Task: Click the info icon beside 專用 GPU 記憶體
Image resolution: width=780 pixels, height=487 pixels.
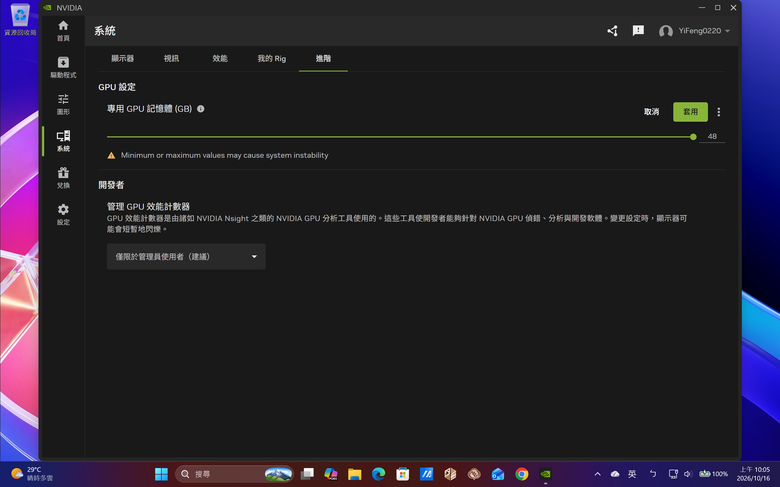Action: [x=200, y=108]
